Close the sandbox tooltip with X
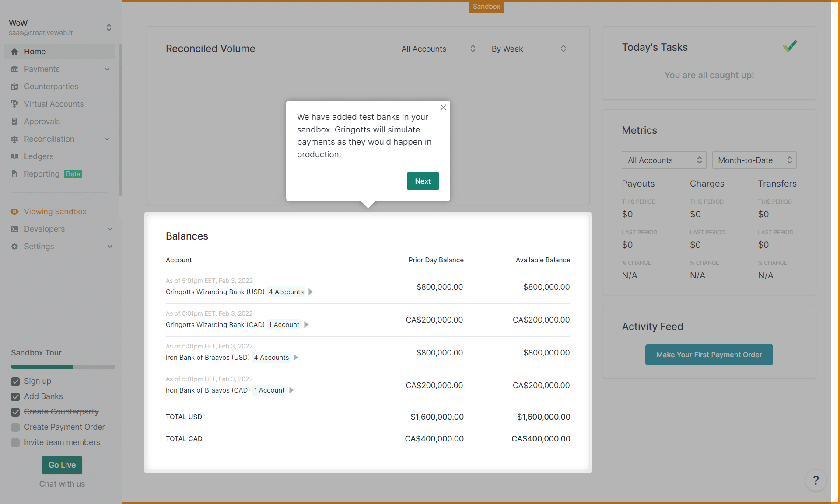 point(443,108)
